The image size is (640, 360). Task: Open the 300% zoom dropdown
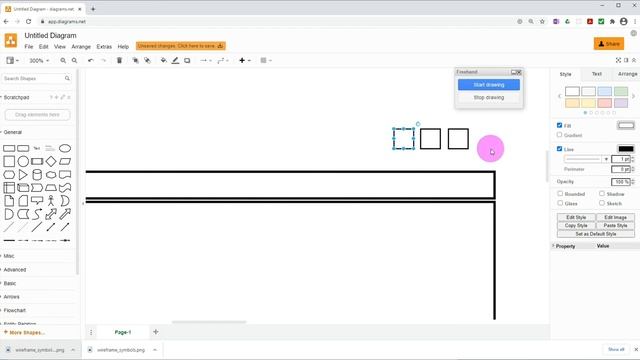pyautogui.click(x=39, y=60)
